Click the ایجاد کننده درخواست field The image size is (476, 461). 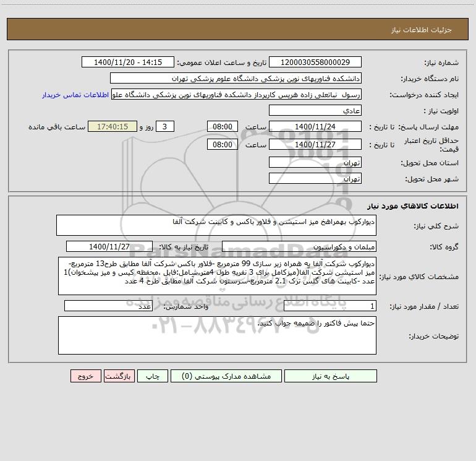tap(237, 95)
